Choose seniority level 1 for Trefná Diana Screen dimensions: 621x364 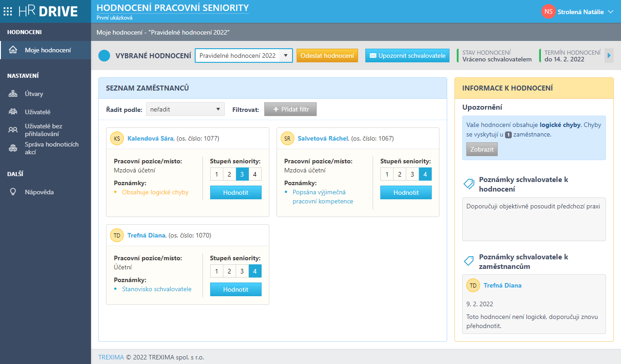(x=217, y=271)
